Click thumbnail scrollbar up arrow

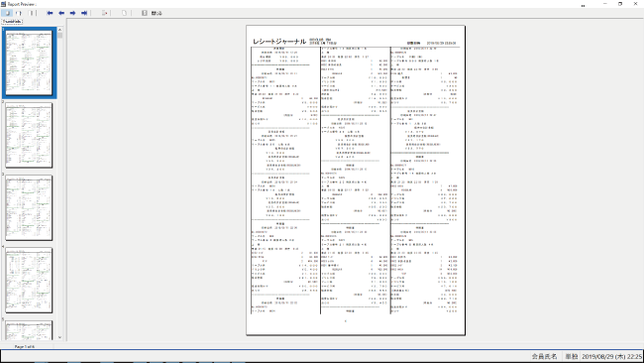(x=60, y=30)
